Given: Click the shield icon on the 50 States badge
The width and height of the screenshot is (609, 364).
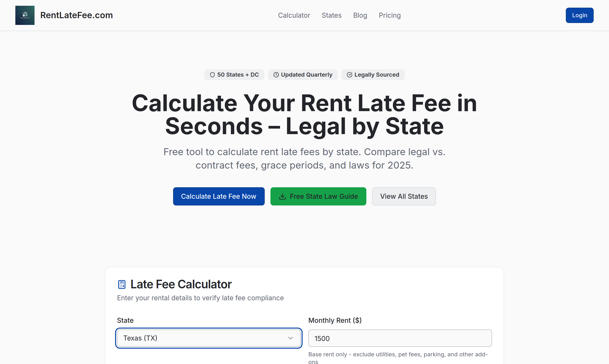Looking at the screenshot, I should click(x=213, y=74).
